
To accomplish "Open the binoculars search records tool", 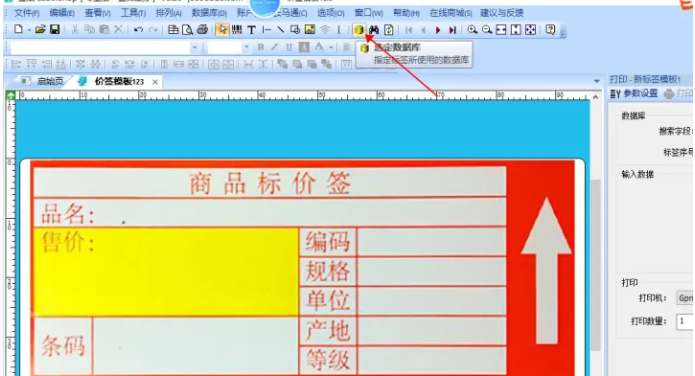I will 374,30.
